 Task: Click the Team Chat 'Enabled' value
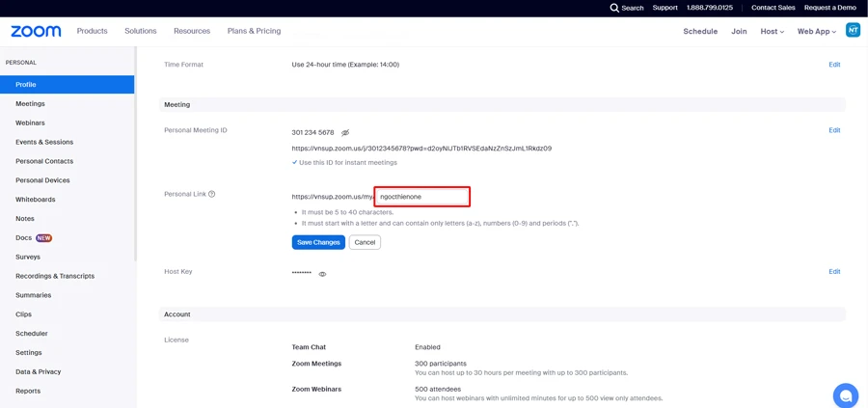pos(427,347)
